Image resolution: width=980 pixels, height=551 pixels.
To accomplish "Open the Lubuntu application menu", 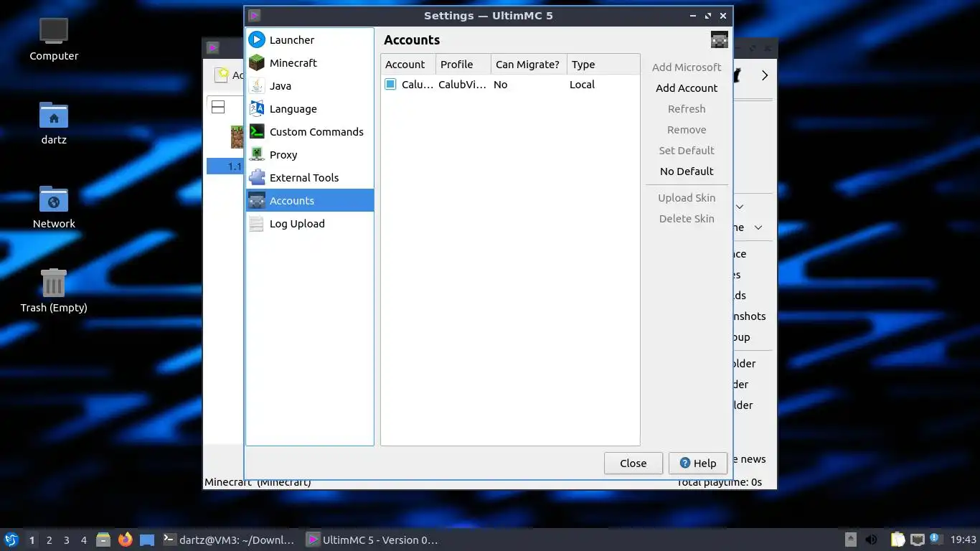I will coord(11,540).
